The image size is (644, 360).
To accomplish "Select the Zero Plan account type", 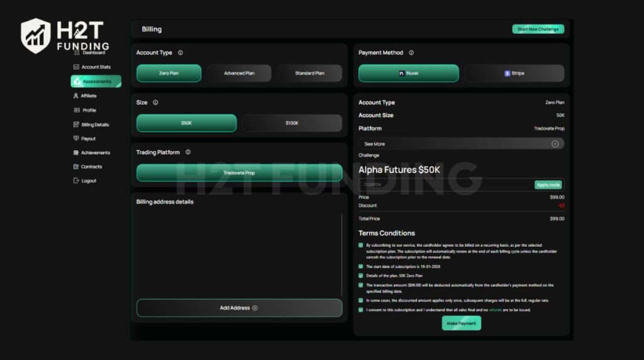I will click(169, 73).
